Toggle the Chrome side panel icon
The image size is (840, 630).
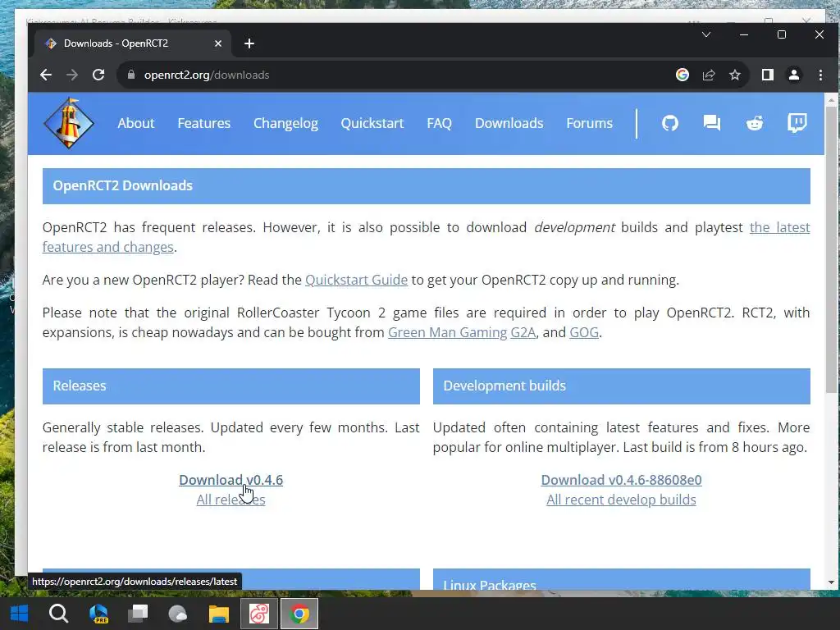coord(768,75)
